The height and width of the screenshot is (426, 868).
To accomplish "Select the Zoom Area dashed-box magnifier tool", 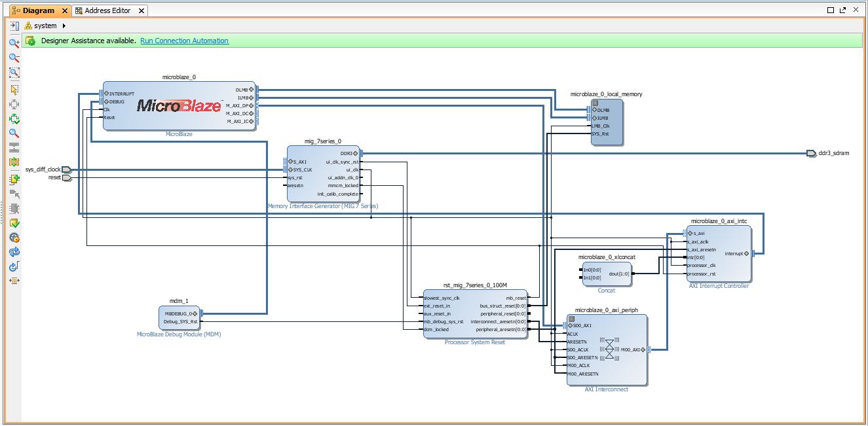I will (x=14, y=73).
